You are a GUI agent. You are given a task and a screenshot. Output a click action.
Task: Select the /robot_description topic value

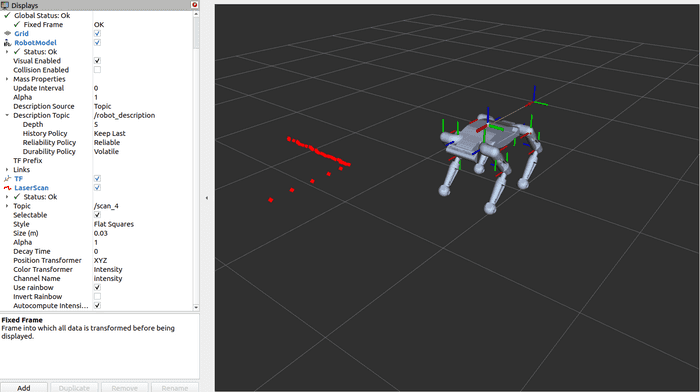pos(124,115)
